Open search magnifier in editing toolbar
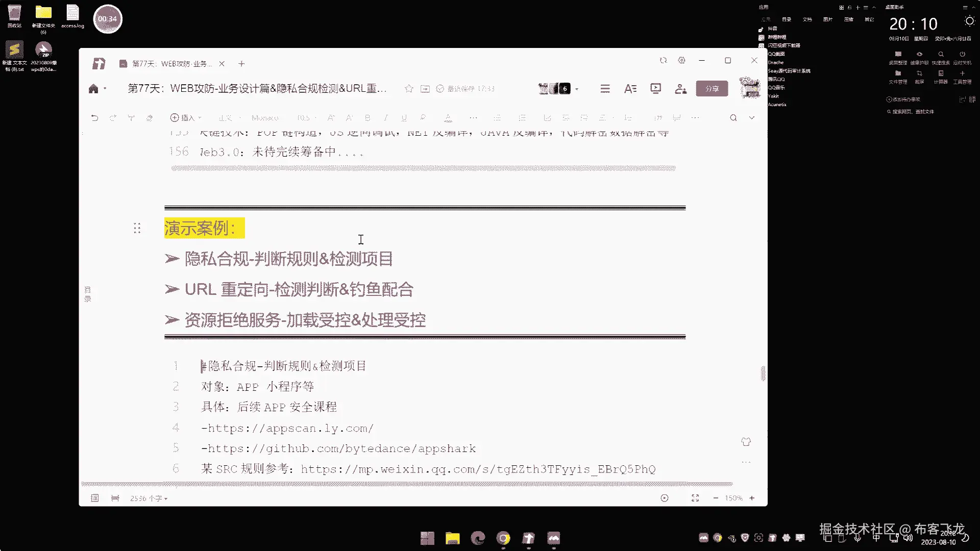Viewport: 980px width, 551px height. click(x=733, y=118)
